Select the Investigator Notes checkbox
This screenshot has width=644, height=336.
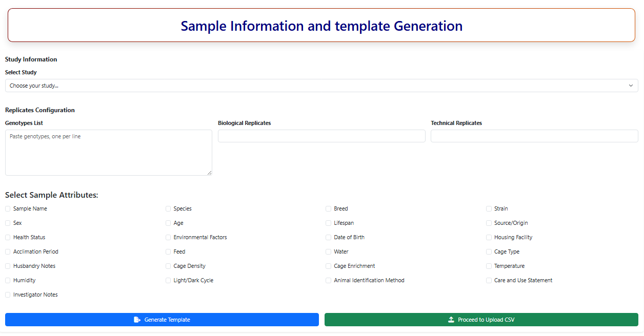tap(8, 295)
